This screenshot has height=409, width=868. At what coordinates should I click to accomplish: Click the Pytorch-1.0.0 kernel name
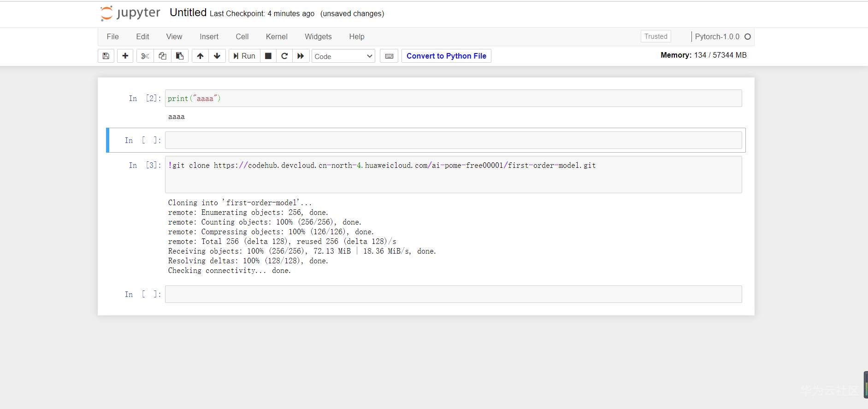pyautogui.click(x=717, y=36)
